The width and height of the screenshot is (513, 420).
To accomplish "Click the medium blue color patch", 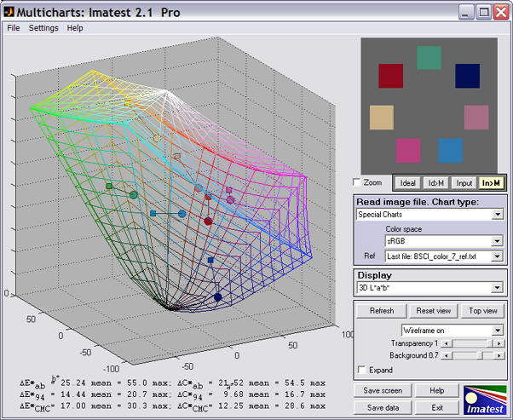I will pos(450,151).
